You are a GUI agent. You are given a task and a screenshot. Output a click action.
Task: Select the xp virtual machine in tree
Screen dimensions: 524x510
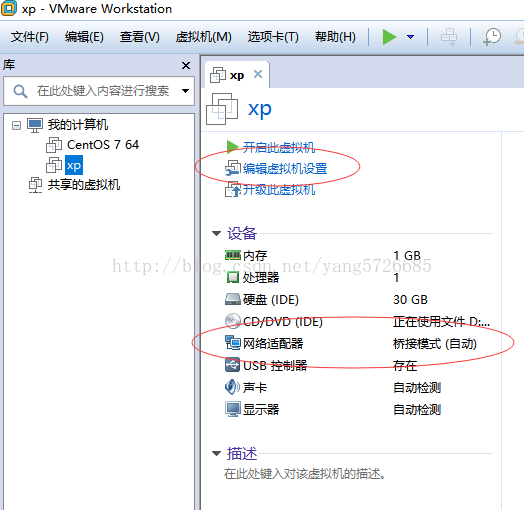coord(74,165)
